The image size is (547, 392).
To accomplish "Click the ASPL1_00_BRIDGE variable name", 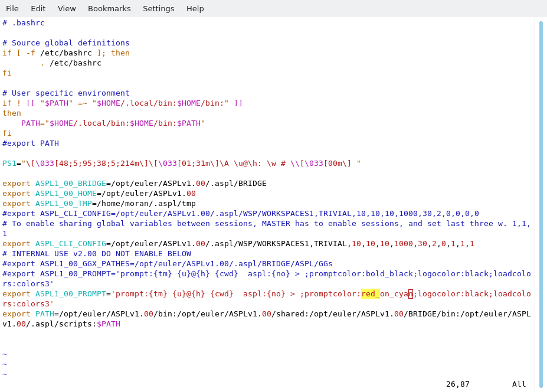I will tap(71, 184).
